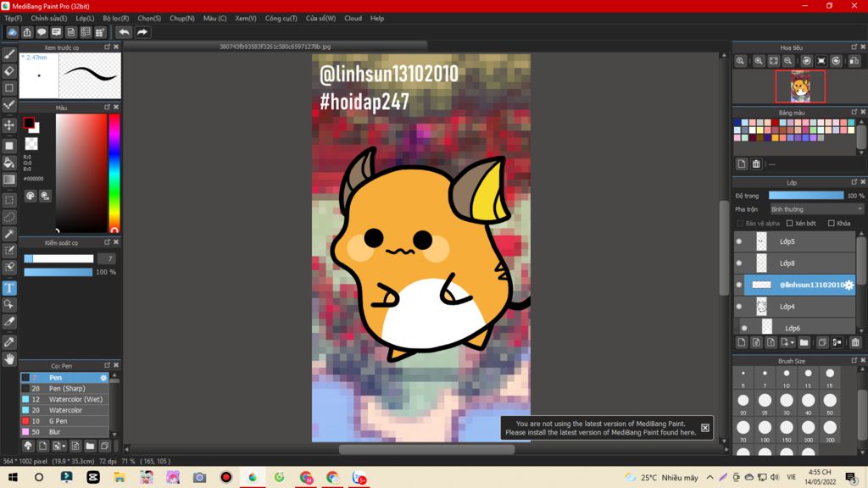Open the Pha trộn blend mode dropdown
This screenshot has width=868, height=488.
tap(816, 209)
